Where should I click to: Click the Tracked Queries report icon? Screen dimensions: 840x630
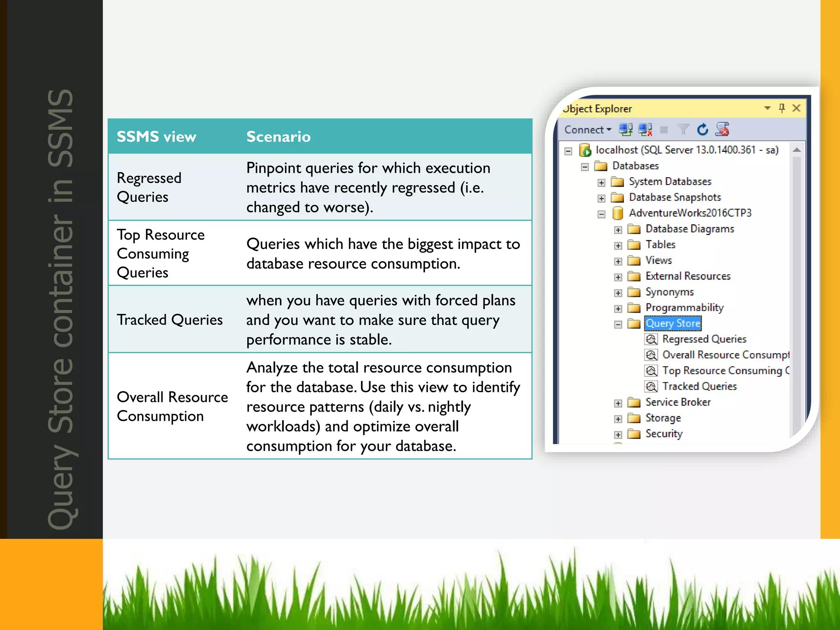tap(651, 386)
